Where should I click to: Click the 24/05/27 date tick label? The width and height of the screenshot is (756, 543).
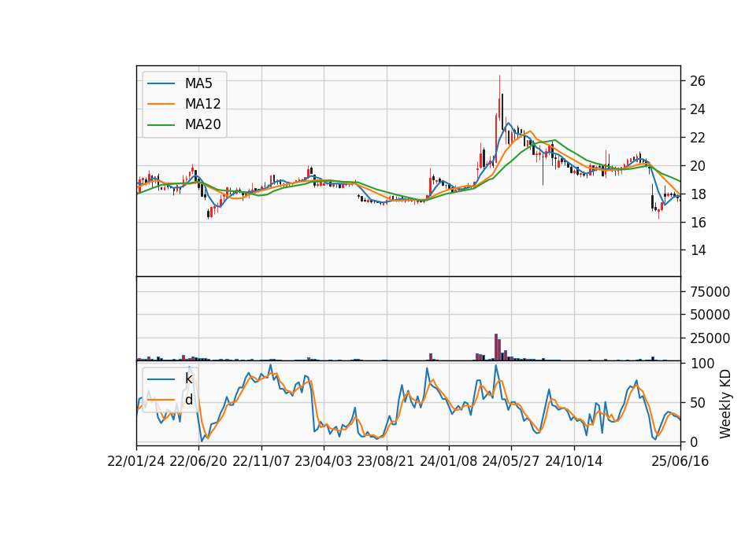click(511, 461)
